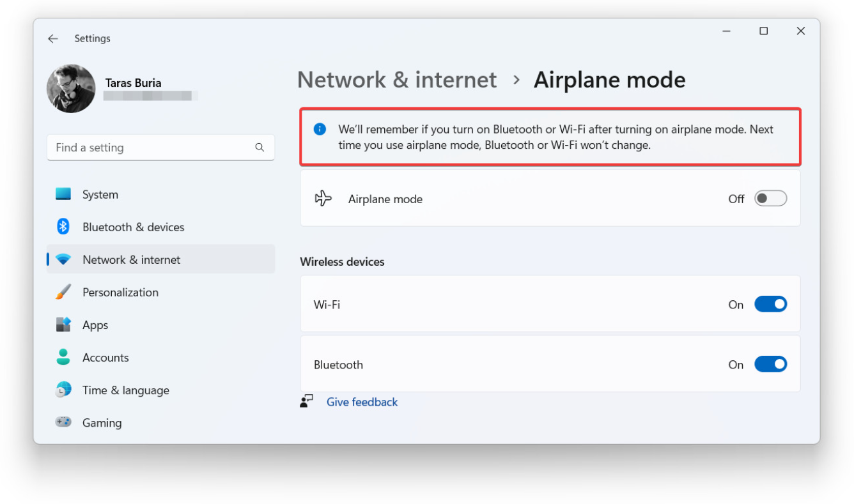
Task: Click the Bluetooth & devices icon
Action: coord(63,227)
